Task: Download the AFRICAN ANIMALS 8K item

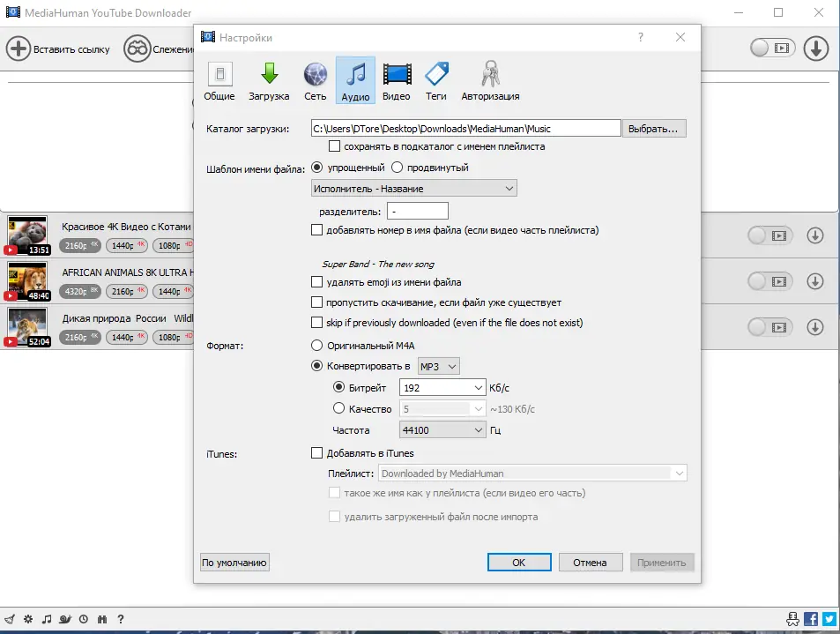Action: pos(814,281)
